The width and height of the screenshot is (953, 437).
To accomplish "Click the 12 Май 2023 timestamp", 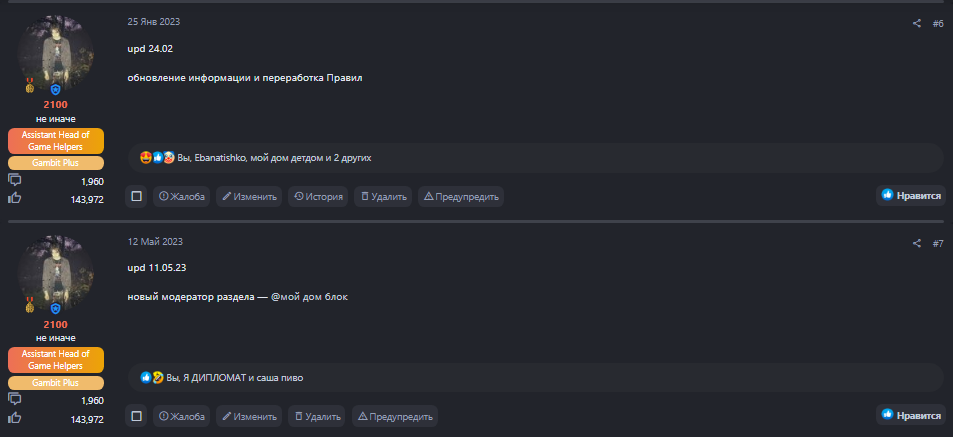I will pos(155,242).
